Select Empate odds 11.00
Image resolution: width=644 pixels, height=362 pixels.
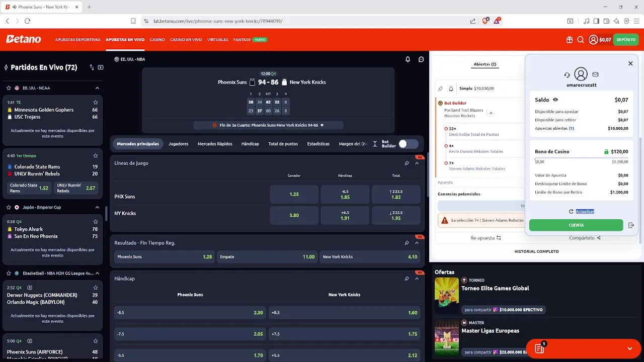pyautogui.click(x=267, y=257)
